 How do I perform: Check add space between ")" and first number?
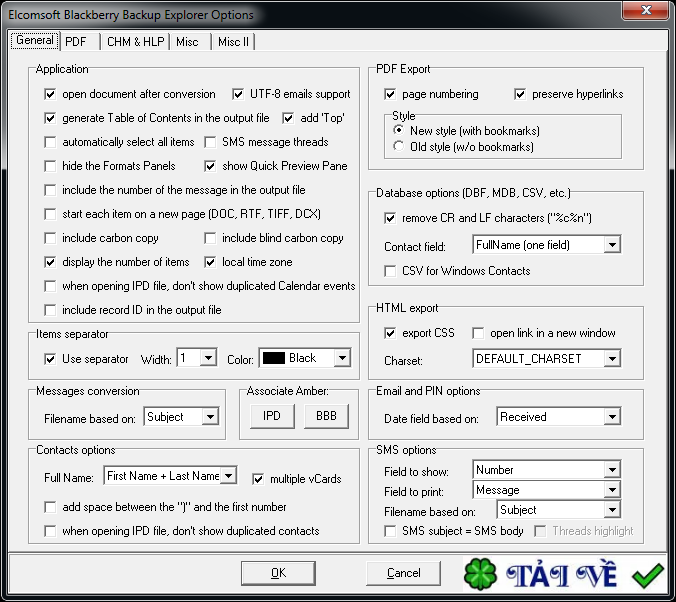point(50,507)
